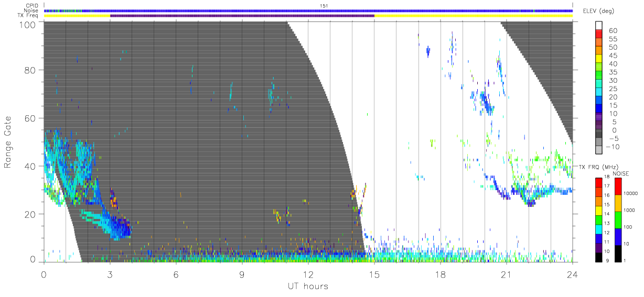The height and width of the screenshot is (297, 644).
Task: Click the 'ELEV (deg)' legend title
Action: tap(598, 10)
